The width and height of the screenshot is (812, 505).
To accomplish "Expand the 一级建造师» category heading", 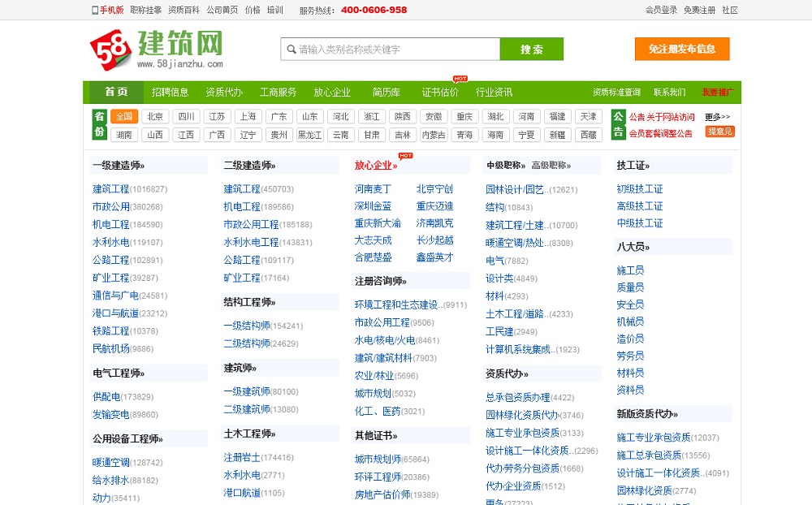I will tap(119, 166).
